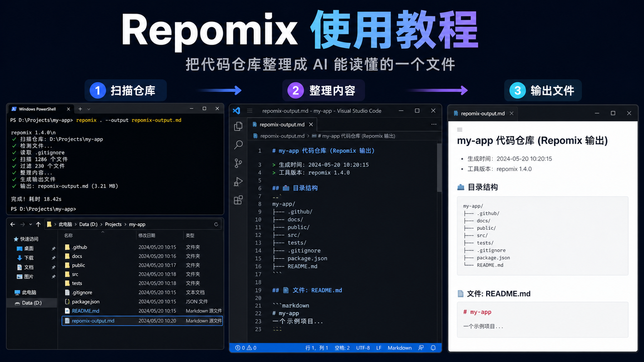Select the repomix-output.md editor tab in VS Code
This screenshot has width=644, height=362.
(282, 124)
